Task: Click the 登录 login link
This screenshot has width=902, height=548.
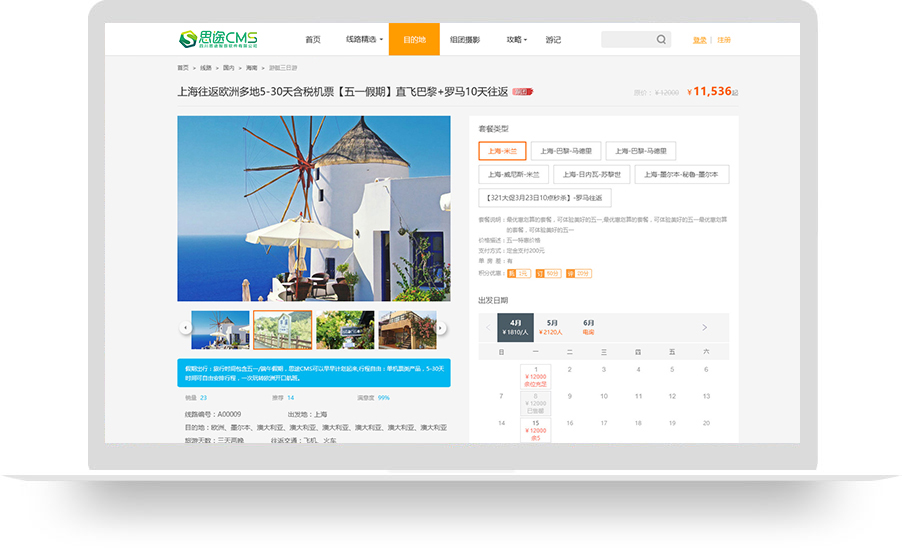Action: click(x=699, y=40)
